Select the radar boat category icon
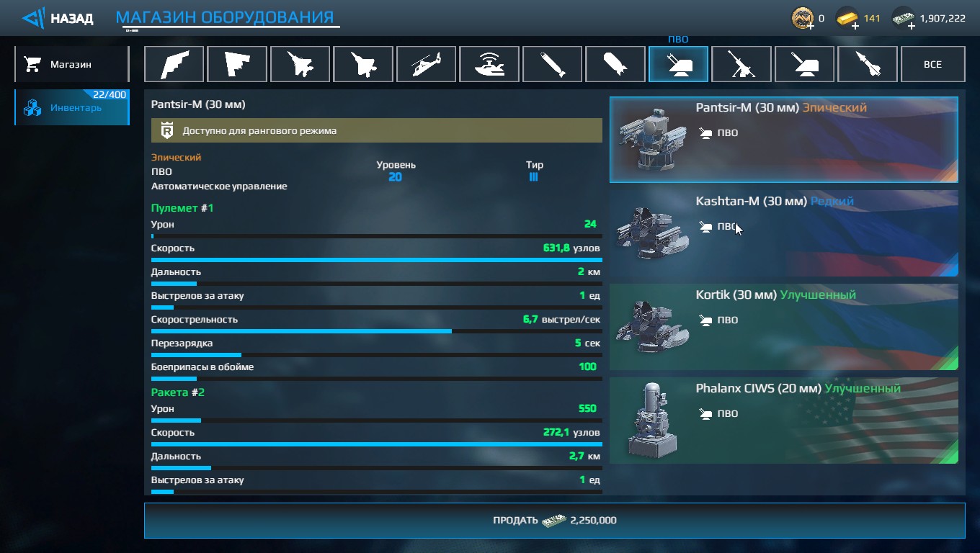 click(489, 64)
